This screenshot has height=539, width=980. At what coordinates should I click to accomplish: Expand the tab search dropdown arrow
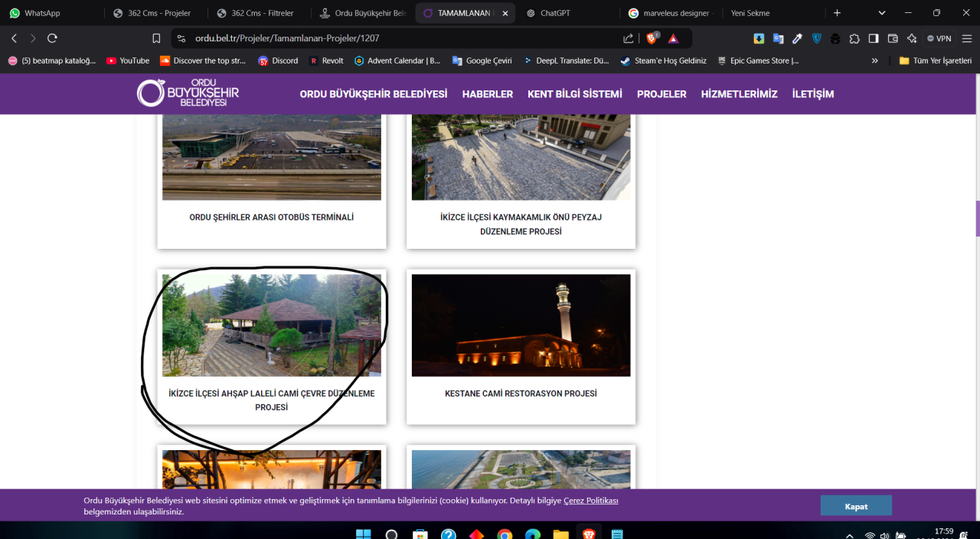pos(882,13)
